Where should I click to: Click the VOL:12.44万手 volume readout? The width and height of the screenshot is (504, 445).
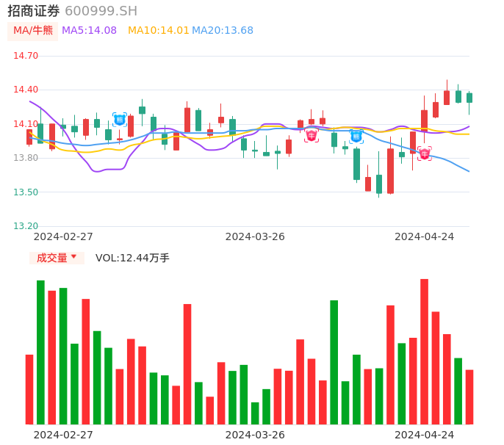click(x=132, y=258)
